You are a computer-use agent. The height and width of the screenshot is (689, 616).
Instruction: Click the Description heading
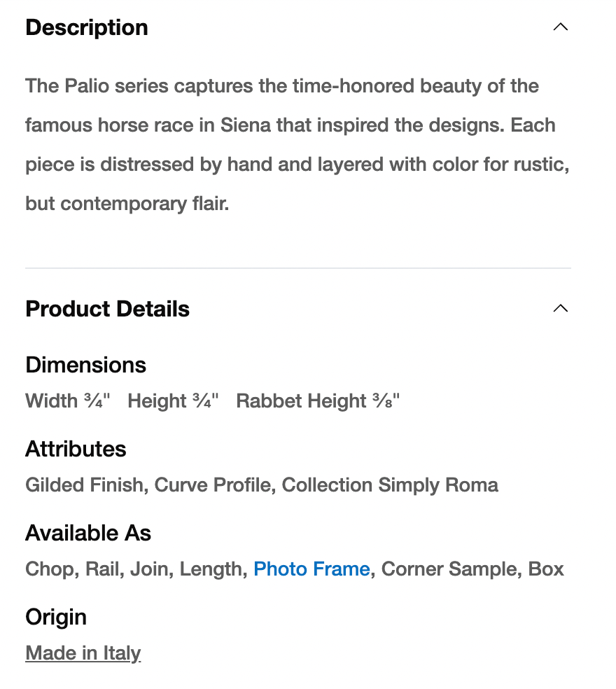click(x=87, y=27)
